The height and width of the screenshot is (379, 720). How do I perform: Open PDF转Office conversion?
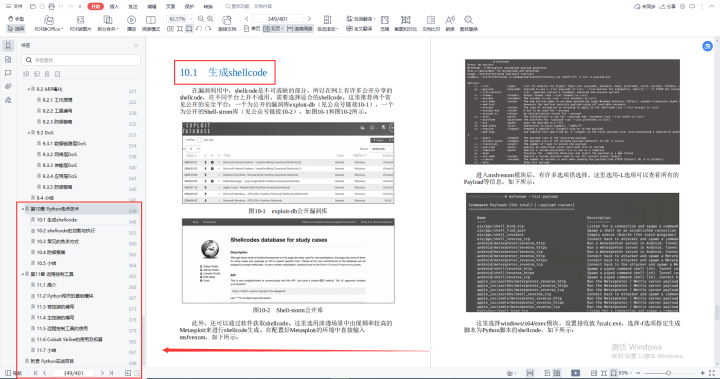pos(49,23)
